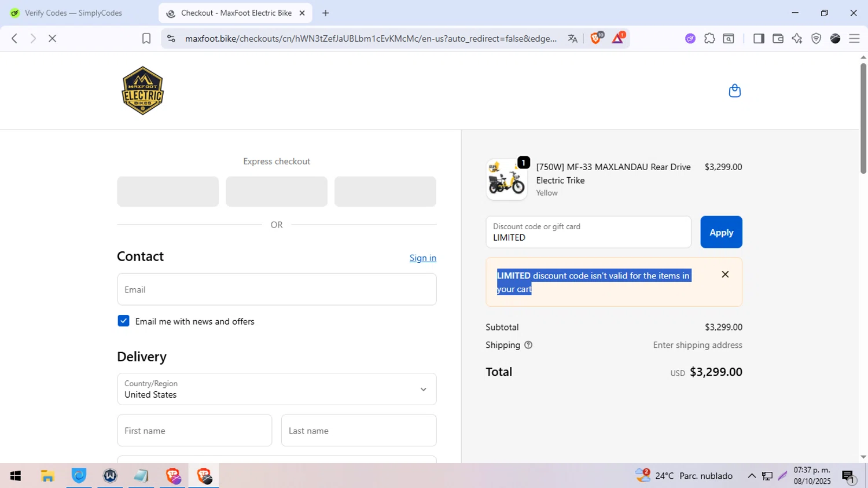The width and height of the screenshot is (868, 488).
Task: Click the Sign in link
Action: point(423,258)
